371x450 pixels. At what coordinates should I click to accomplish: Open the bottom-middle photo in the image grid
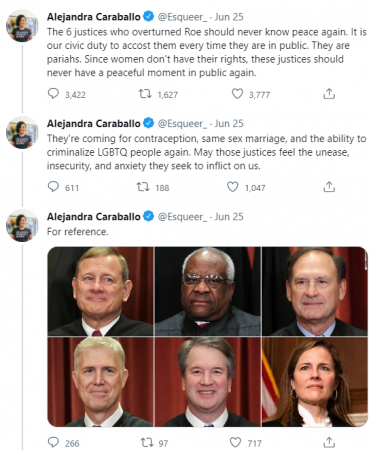(208, 382)
